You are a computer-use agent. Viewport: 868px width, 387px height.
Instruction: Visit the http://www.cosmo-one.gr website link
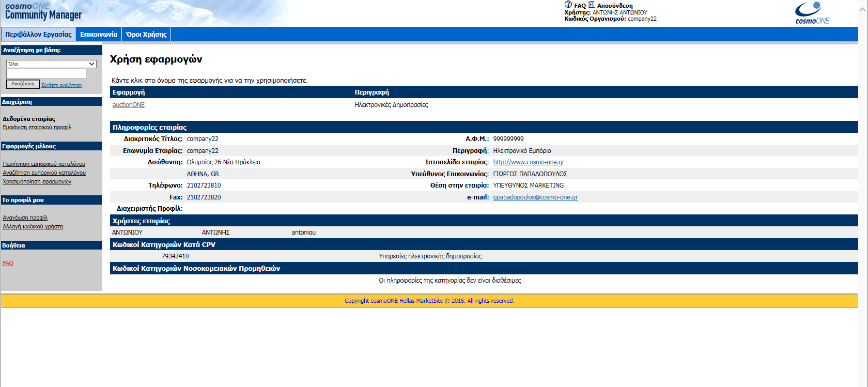[529, 162]
